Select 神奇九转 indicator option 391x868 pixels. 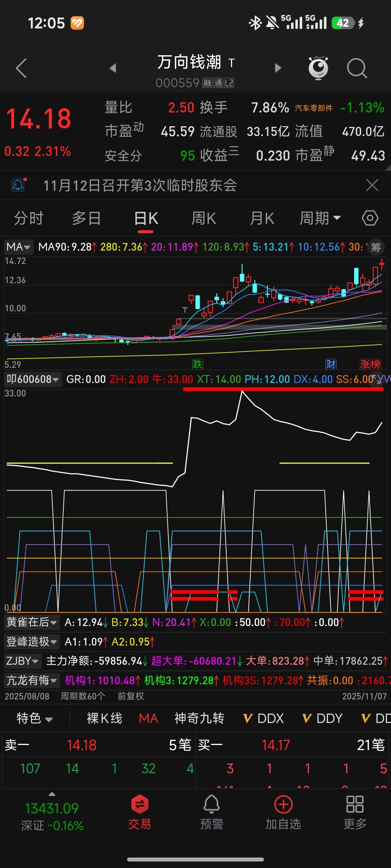[x=199, y=718]
